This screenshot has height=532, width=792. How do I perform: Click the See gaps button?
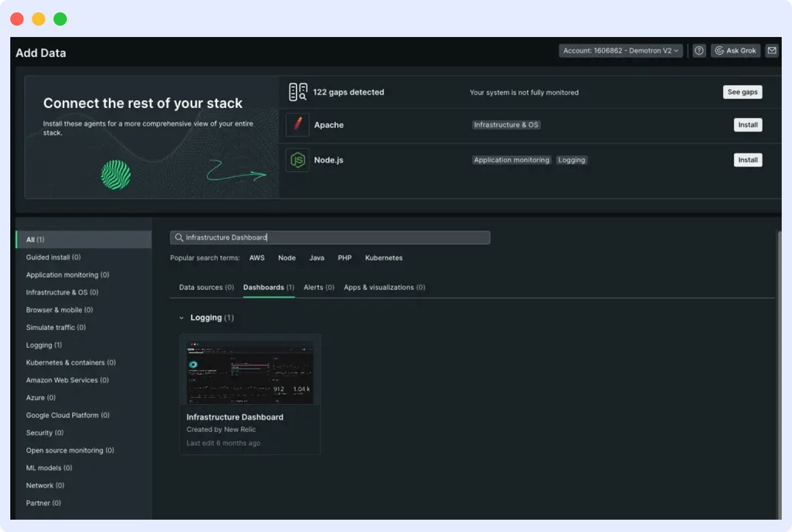click(x=742, y=92)
